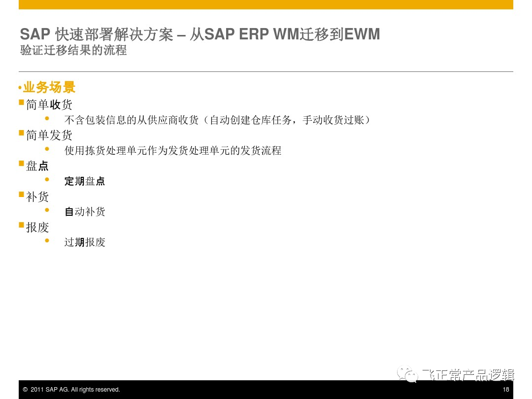This screenshot has width=532, height=399.
Task: Click the subtitle 验证迁移结果的流程
Action: (73, 51)
